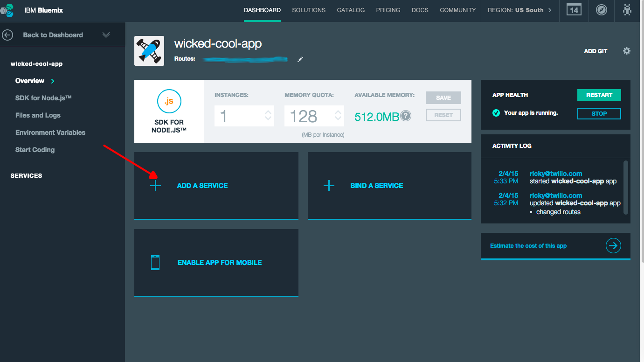644x362 pixels.
Task: Click the SERVICES heading in sidebar
Action: point(26,176)
